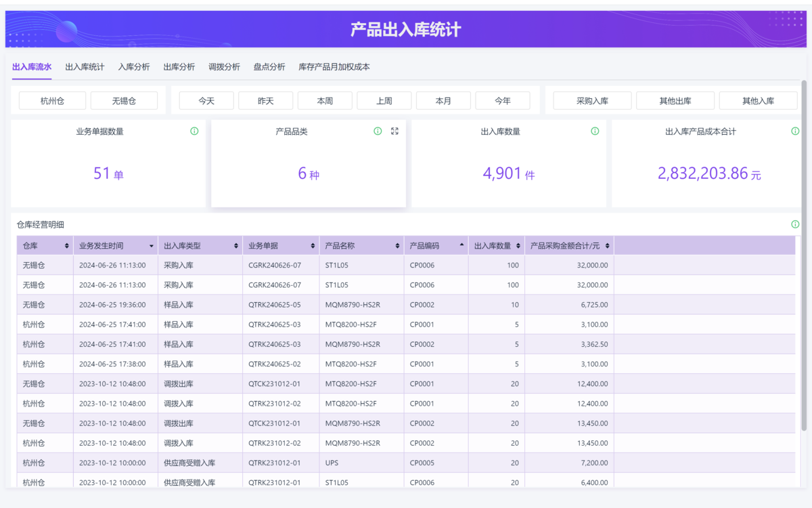Open 库存产品月加权成本 tab
Screen dimensions: 812x508
pyautogui.click(x=334, y=67)
